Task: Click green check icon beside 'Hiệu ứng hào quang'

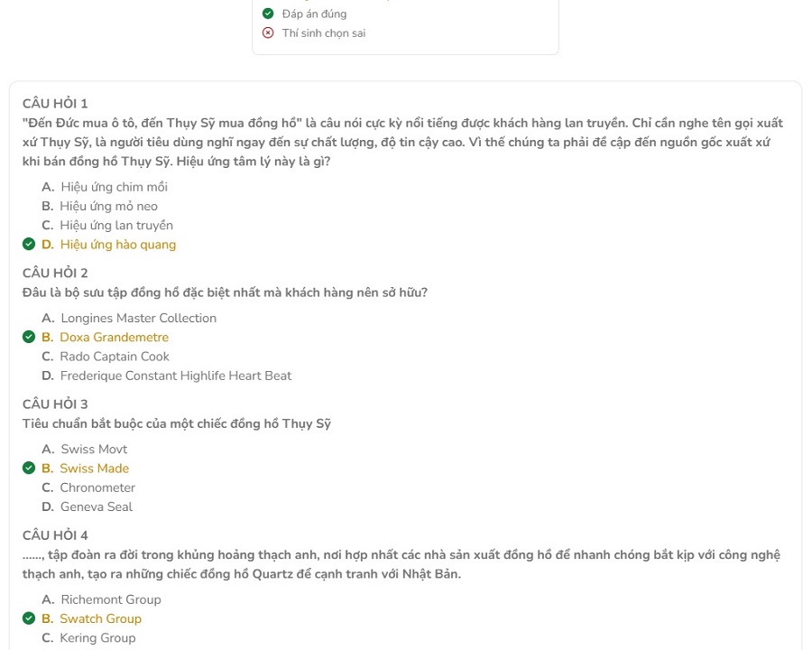Action: click(x=29, y=244)
